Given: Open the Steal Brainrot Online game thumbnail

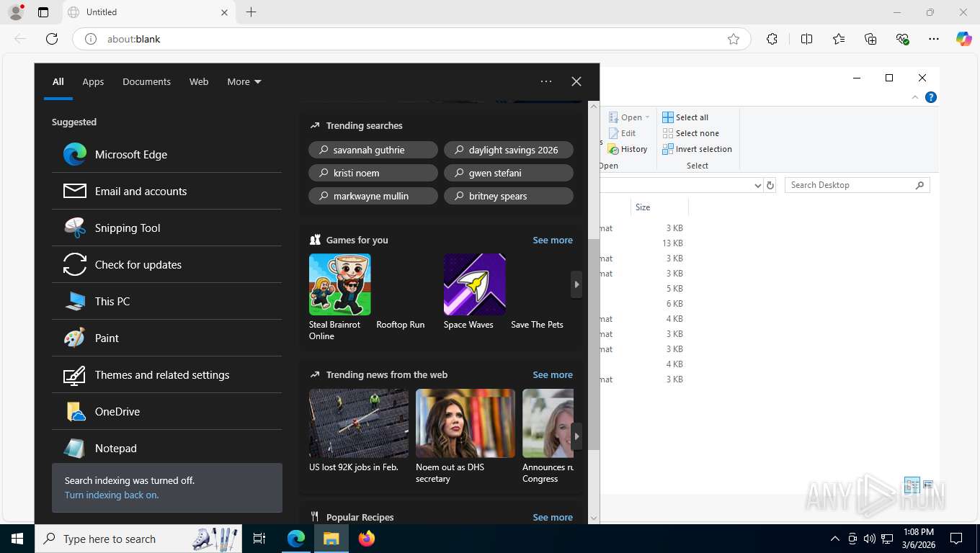Looking at the screenshot, I should coord(340,284).
